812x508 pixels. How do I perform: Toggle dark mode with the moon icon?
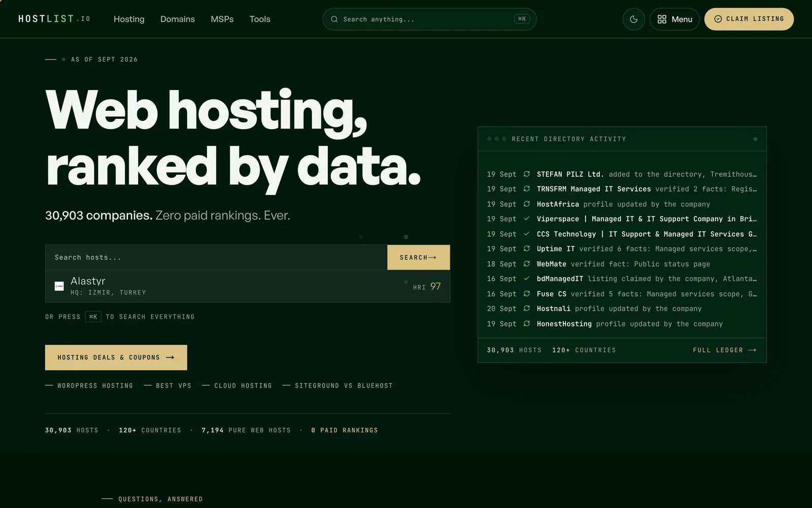pyautogui.click(x=633, y=19)
